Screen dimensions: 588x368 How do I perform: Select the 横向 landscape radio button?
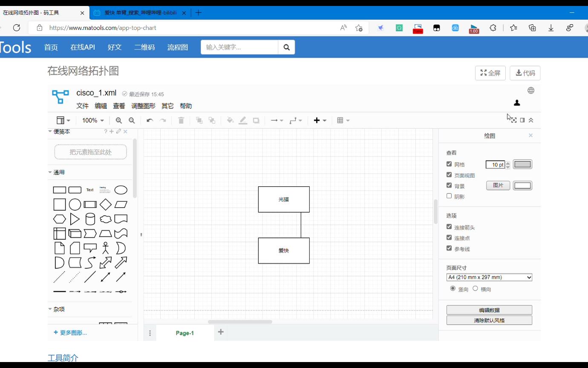[476, 289]
